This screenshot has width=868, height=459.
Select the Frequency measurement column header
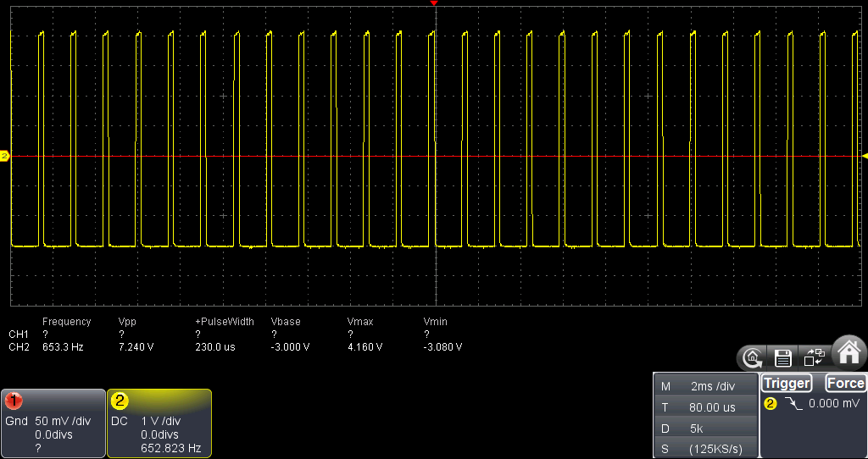[66, 322]
